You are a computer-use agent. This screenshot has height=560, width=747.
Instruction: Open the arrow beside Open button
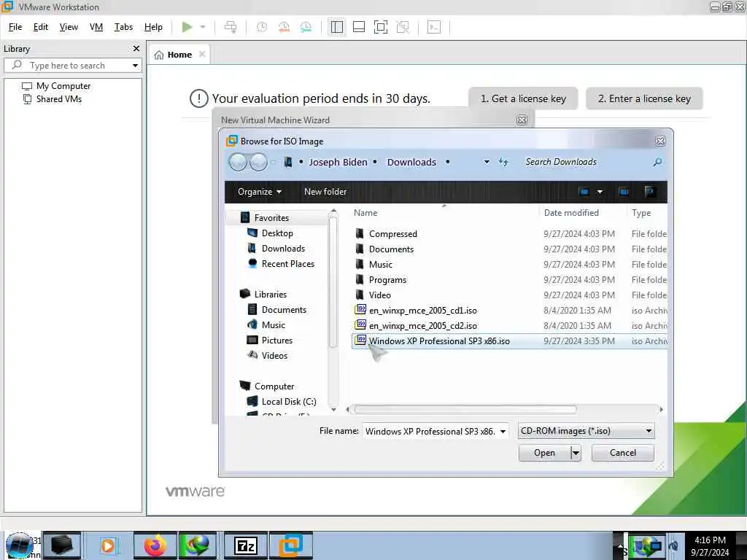pos(576,453)
